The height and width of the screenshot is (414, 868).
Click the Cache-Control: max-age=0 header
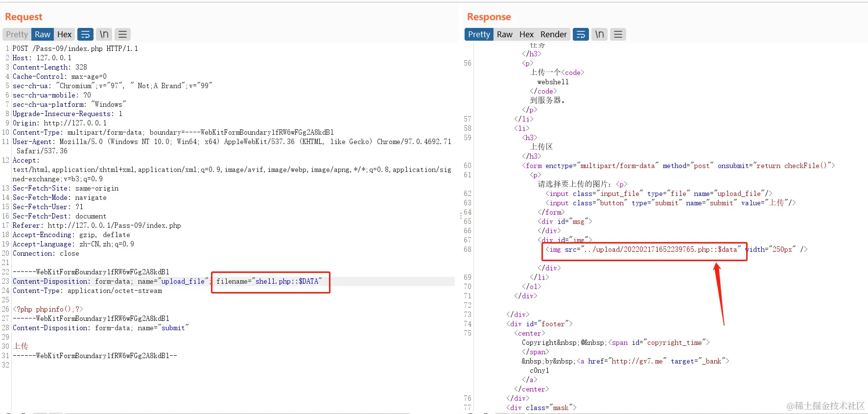coord(60,76)
